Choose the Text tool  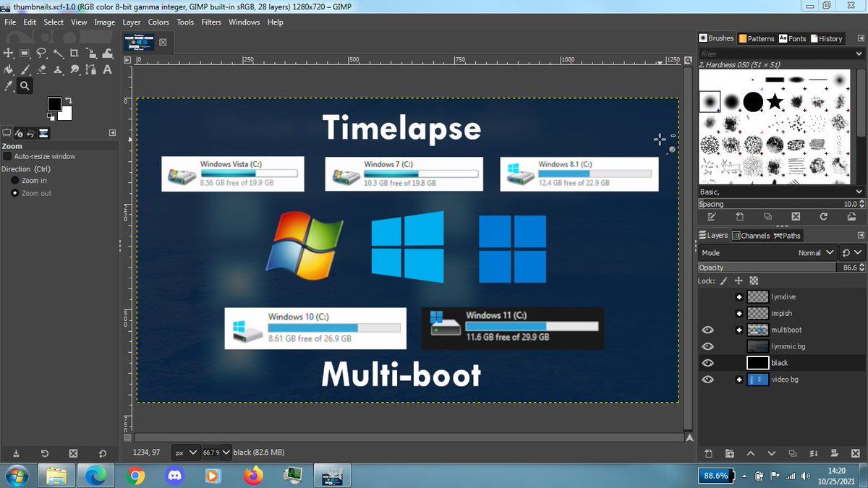pos(107,70)
